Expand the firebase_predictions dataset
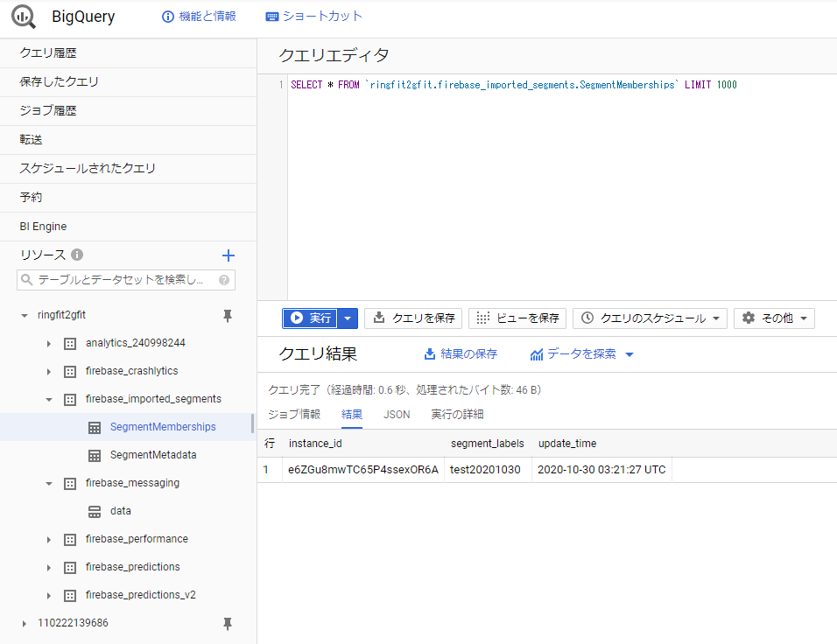The height and width of the screenshot is (644, 837). coord(48,567)
